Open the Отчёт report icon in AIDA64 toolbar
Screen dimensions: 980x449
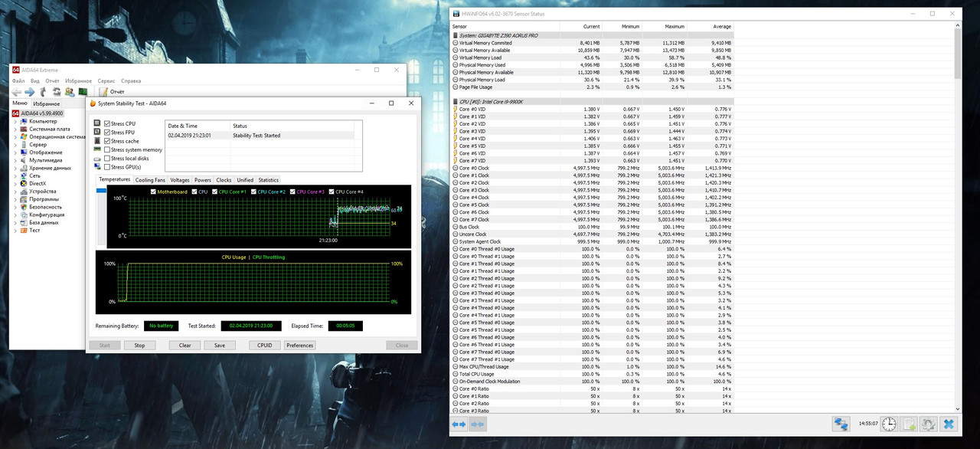tap(103, 91)
